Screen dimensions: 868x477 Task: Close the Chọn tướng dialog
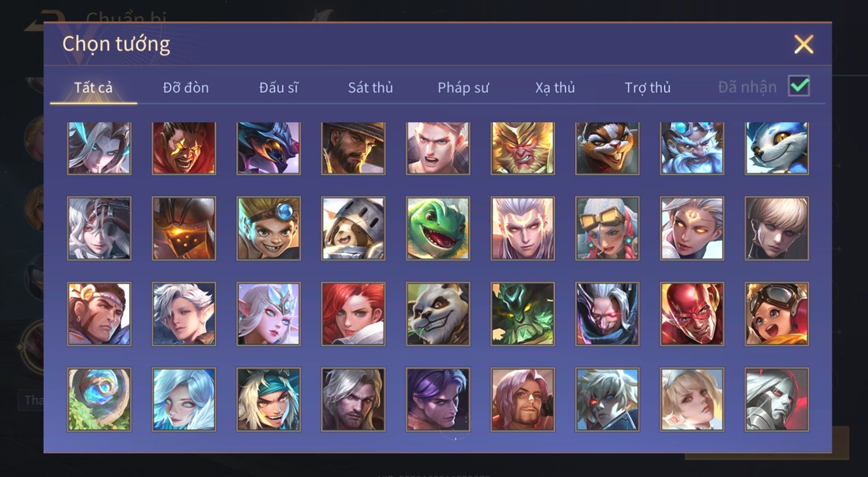[x=803, y=44]
